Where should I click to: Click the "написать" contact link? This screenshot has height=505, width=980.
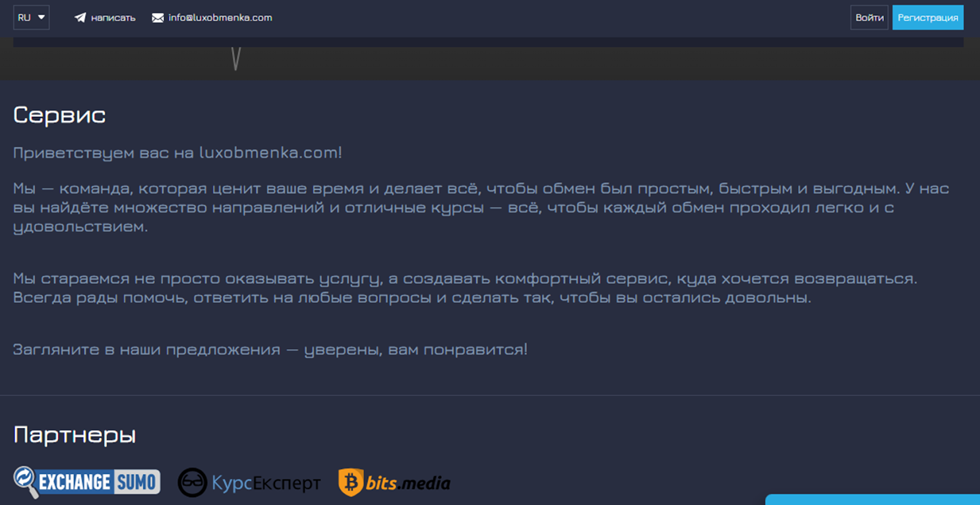click(x=113, y=18)
